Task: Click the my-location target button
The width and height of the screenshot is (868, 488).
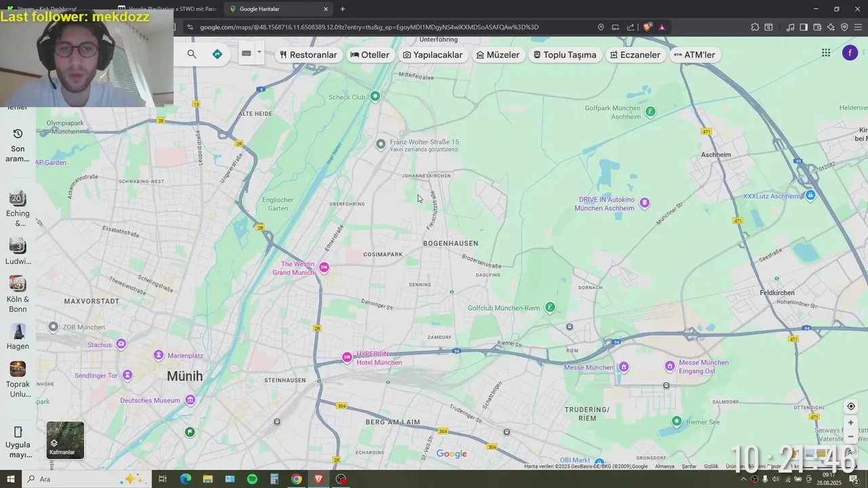Action: point(851,407)
